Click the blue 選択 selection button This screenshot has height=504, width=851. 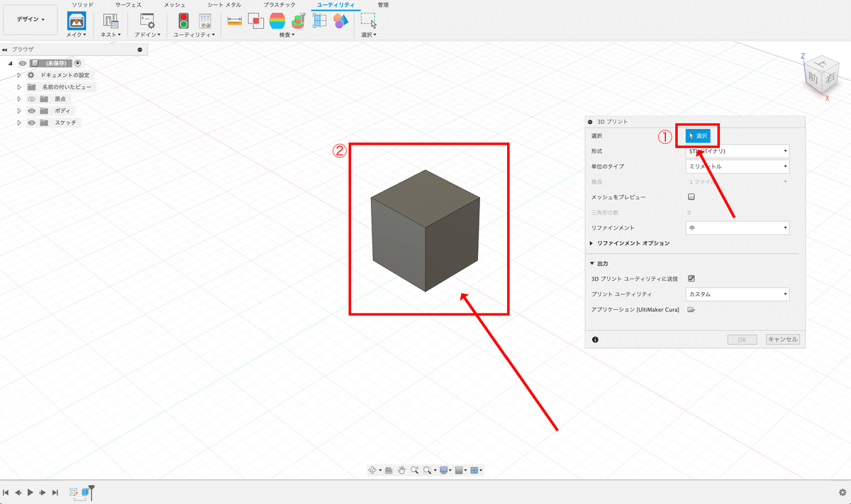coord(698,135)
